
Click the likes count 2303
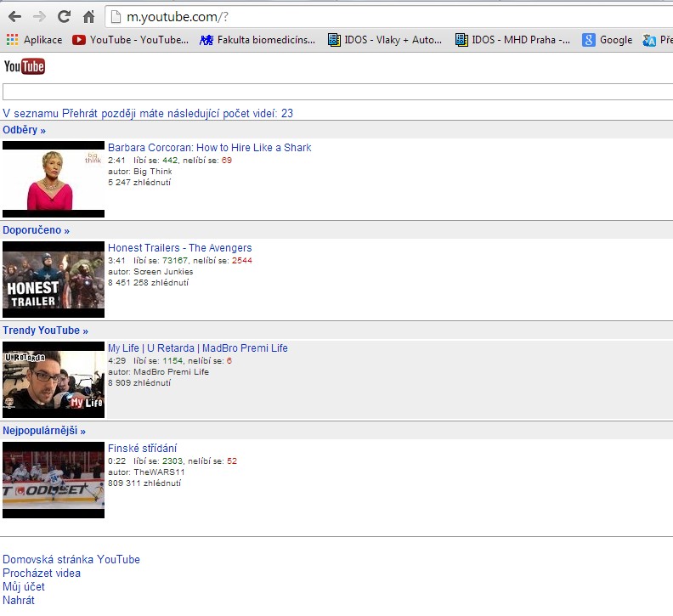point(172,461)
